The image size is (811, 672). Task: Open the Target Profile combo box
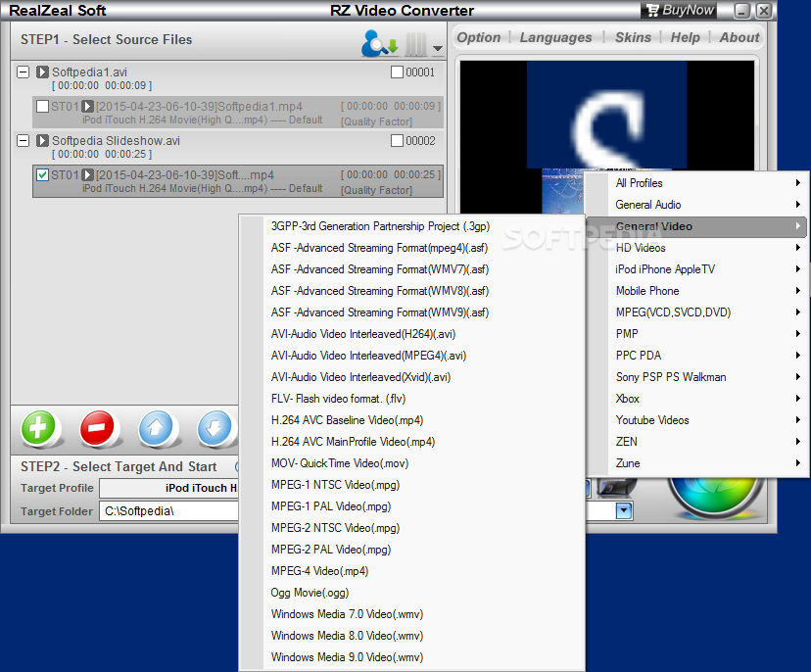pos(169,488)
